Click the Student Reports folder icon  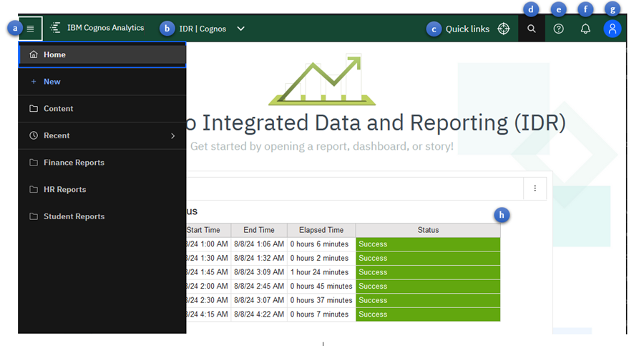pos(34,216)
